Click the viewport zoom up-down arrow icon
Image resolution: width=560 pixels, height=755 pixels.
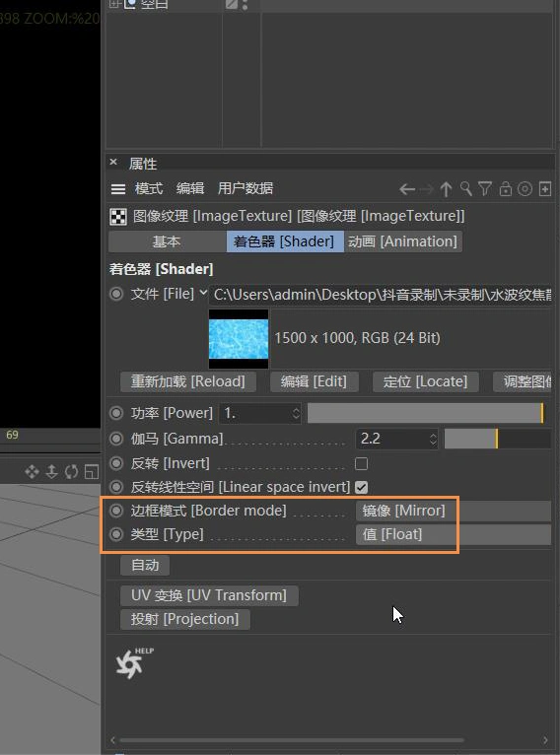(51, 471)
